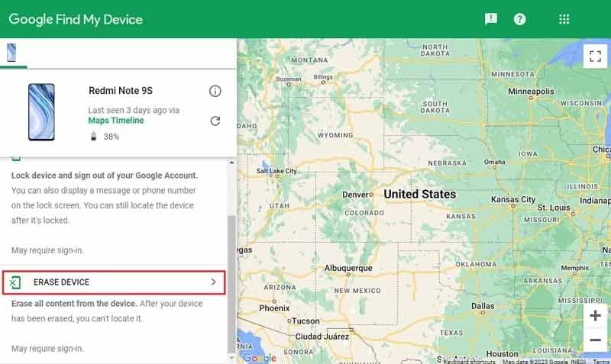Click the Google Find My Device title
Screen dimensions: 611x364
(76, 19)
